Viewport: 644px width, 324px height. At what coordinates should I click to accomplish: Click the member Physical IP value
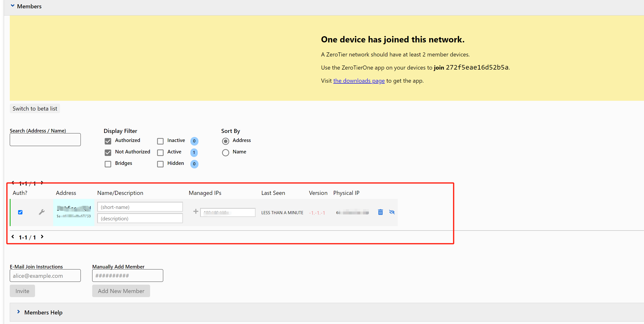click(x=352, y=213)
